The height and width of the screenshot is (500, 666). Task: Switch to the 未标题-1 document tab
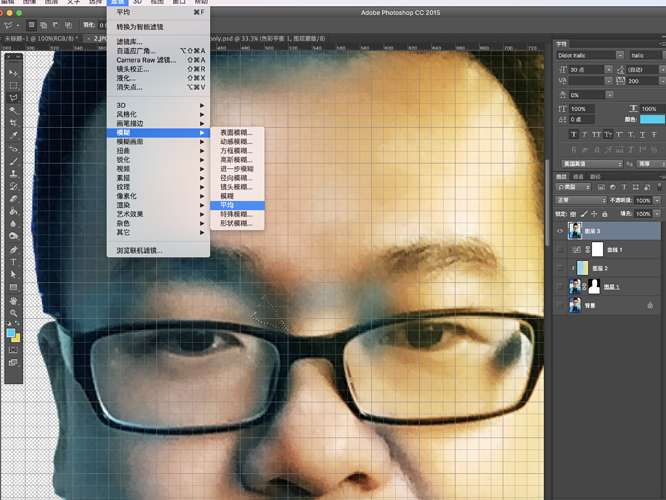[41, 38]
